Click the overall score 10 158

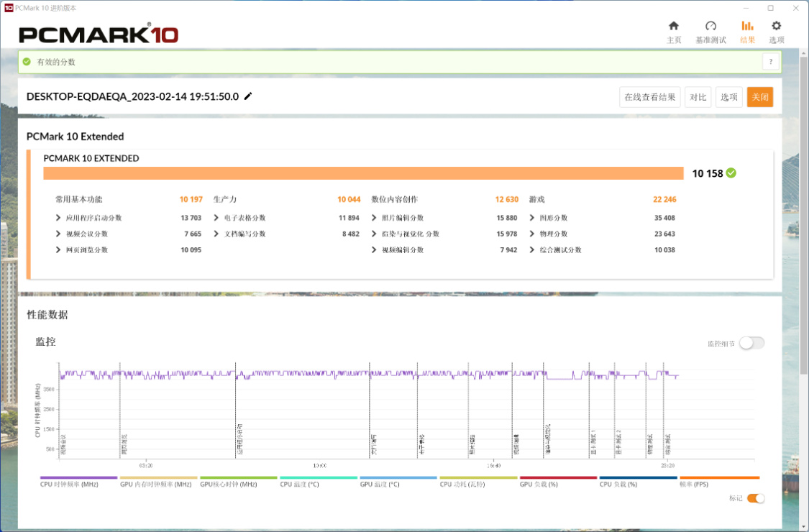point(708,173)
